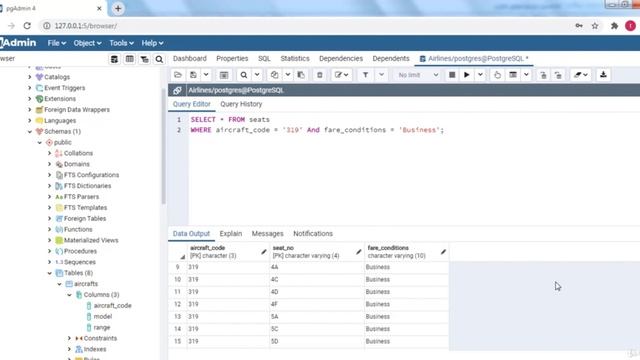The height and width of the screenshot is (360, 640).
Task: Select the Data Output tab
Action: [x=191, y=233]
